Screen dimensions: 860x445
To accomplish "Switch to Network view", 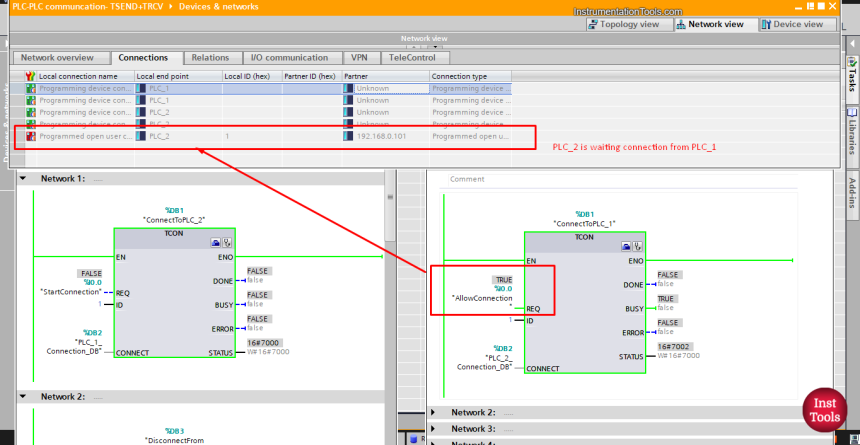I will 716,24.
